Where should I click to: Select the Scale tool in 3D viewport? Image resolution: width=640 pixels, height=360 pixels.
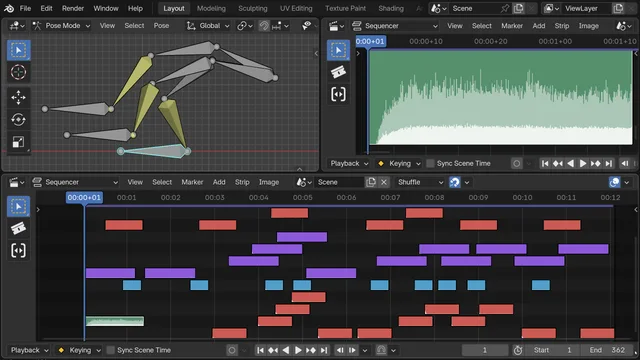tap(18, 142)
